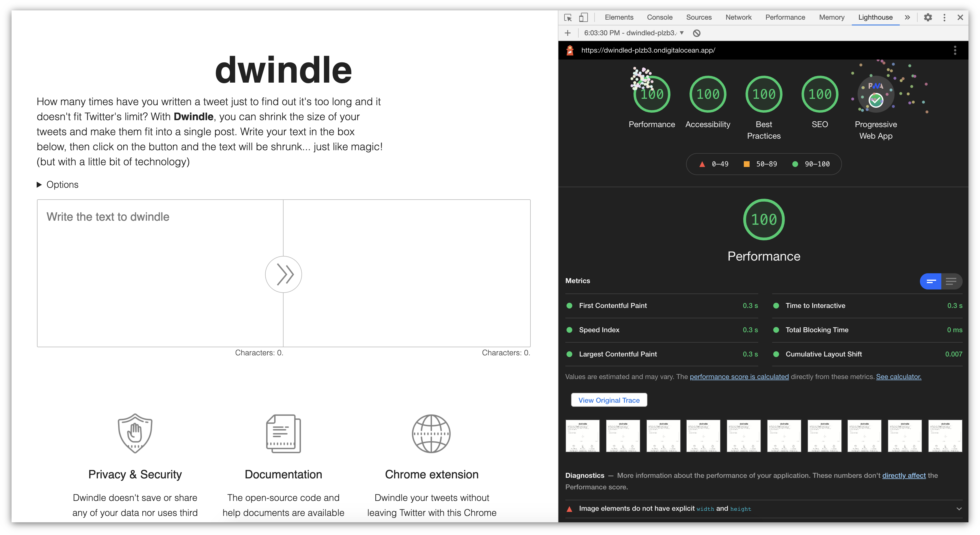Open DevTools settings gear
This screenshot has width=980, height=535.
927,18
